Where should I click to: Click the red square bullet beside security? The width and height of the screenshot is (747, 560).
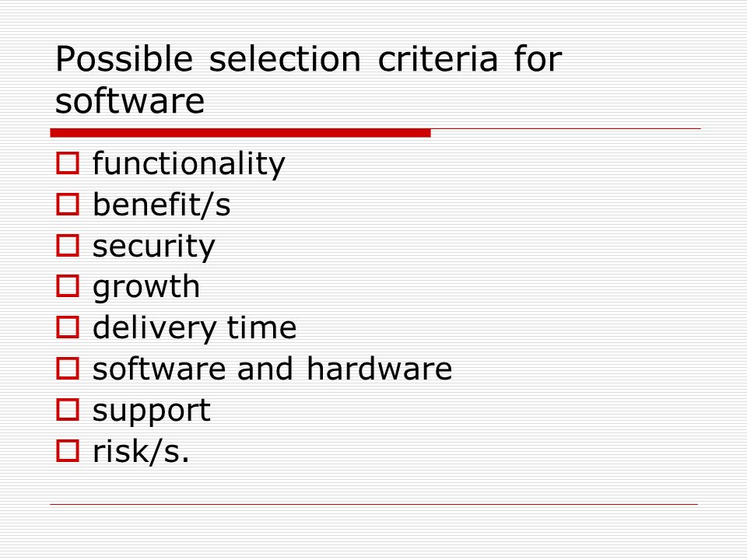(x=68, y=245)
